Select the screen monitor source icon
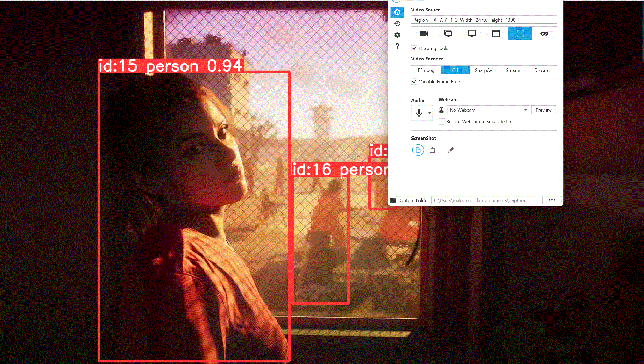This screenshot has width=644, height=364. pyautogui.click(x=472, y=34)
